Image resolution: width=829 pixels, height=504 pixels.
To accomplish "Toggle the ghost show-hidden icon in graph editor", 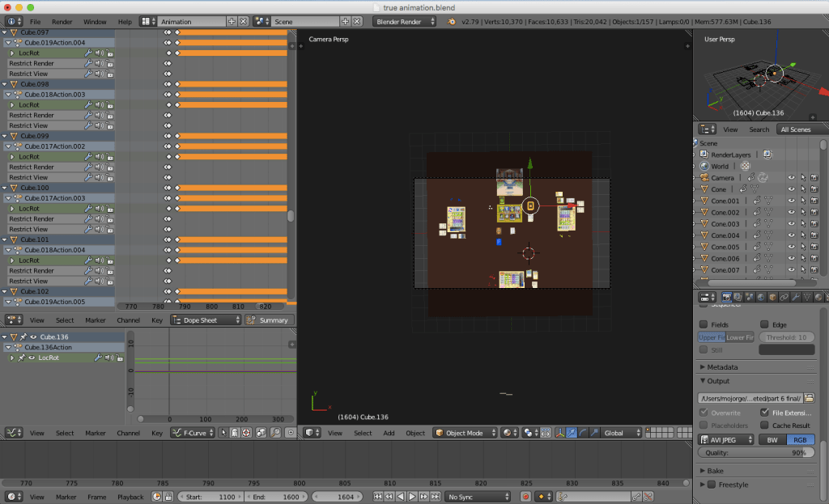I will coord(235,433).
